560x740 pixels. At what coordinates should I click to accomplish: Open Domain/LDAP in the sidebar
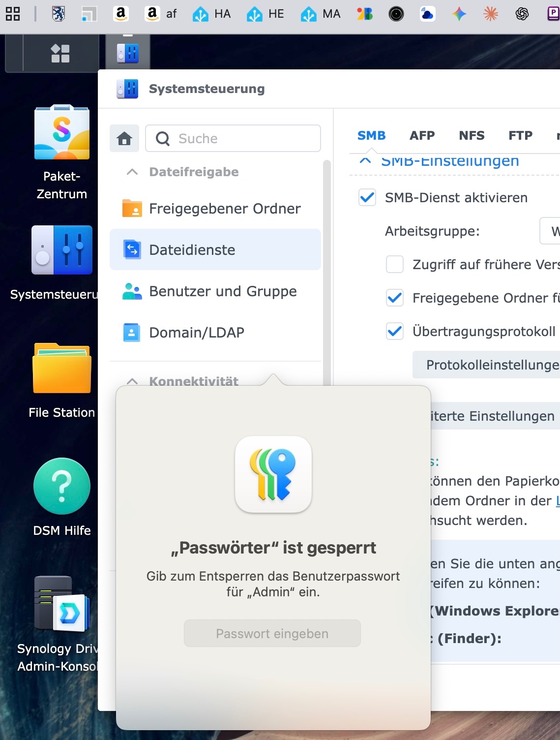(x=215, y=333)
